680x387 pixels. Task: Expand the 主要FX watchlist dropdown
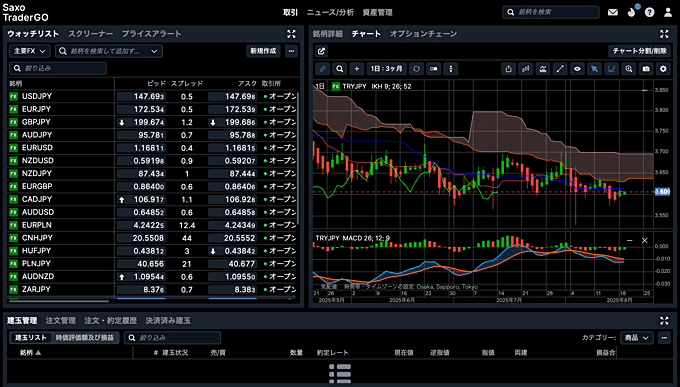30,51
